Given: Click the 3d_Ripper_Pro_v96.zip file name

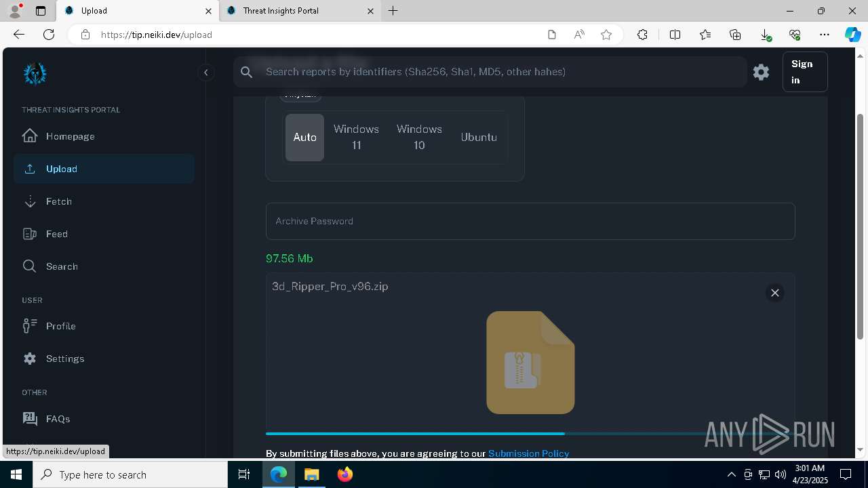Looking at the screenshot, I should tap(330, 286).
